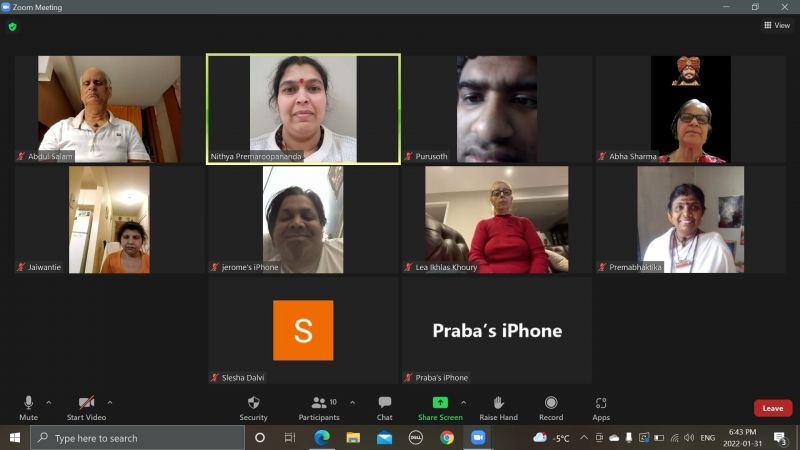Screen dimensions: 800x450
Task: Click the Windows taskbar search box
Action: click(x=138, y=438)
